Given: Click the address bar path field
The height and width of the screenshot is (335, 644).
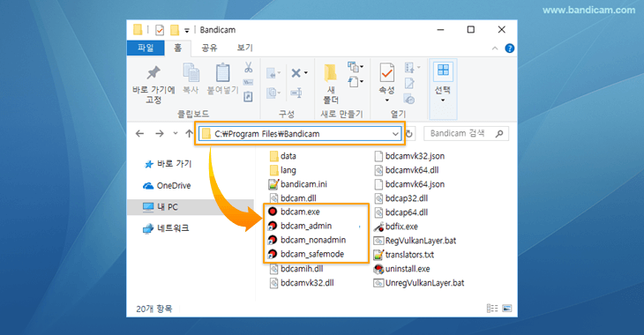Looking at the screenshot, I should (300, 134).
